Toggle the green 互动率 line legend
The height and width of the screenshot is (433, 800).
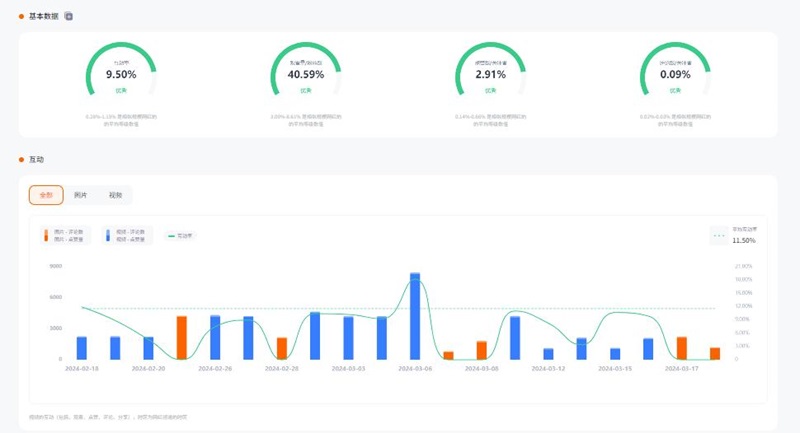pos(181,236)
